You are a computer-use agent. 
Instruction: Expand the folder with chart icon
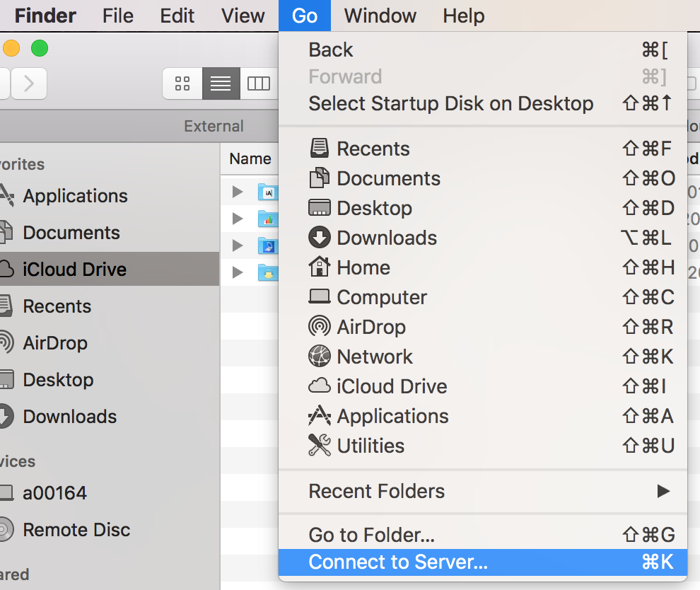(x=238, y=219)
